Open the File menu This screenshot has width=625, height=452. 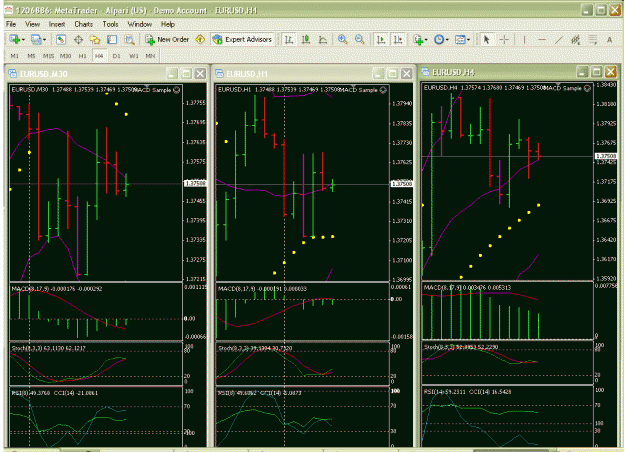(11, 24)
